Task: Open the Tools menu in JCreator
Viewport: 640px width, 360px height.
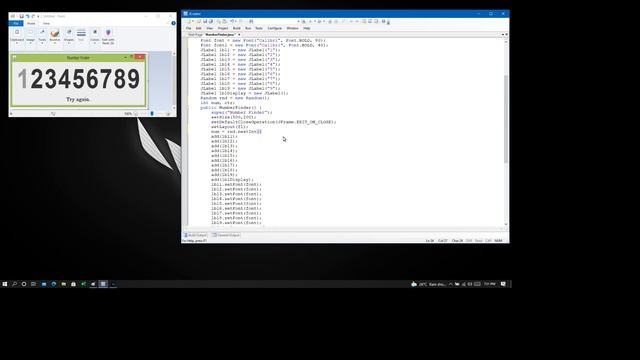Action: [259, 28]
